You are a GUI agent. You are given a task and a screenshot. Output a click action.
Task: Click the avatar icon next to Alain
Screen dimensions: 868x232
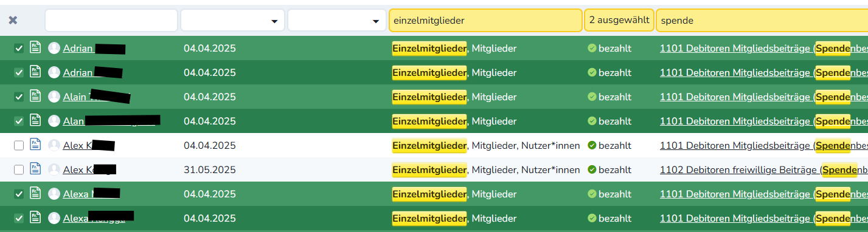coord(54,97)
